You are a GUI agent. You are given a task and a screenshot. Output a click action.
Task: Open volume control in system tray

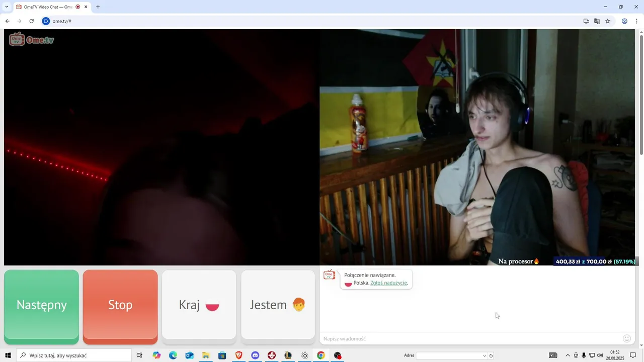pyautogui.click(x=600, y=355)
